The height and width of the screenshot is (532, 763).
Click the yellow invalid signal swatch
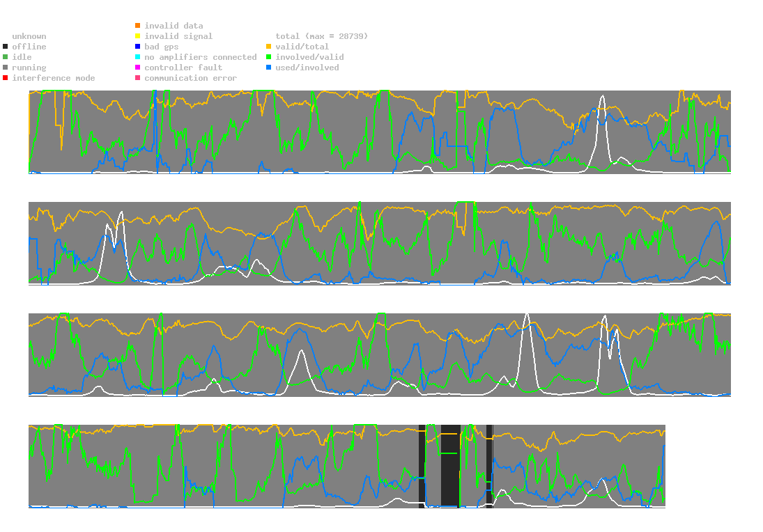(x=138, y=36)
